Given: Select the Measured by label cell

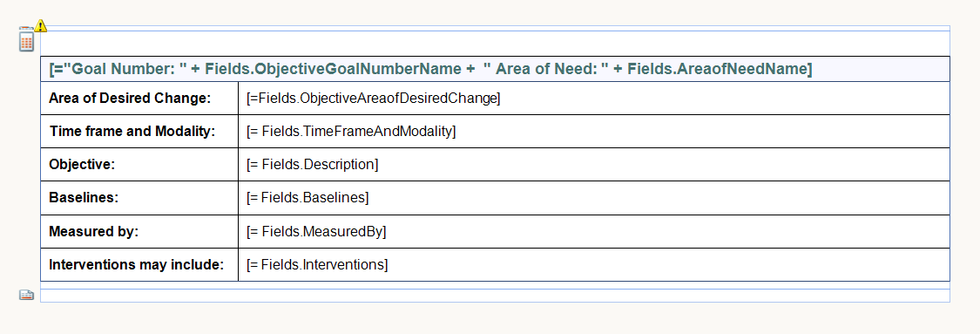Looking at the screenshot, I should tap(139, 231).
